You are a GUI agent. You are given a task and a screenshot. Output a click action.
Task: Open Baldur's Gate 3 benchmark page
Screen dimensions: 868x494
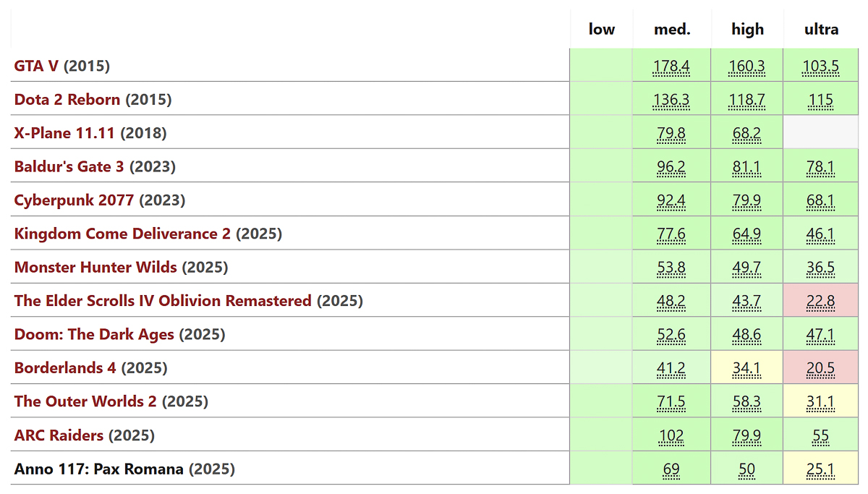(x=69, y=167)
